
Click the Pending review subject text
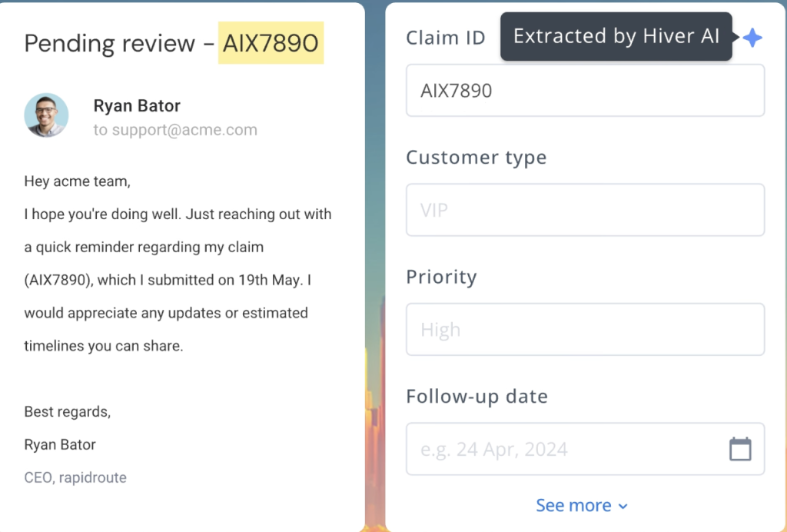pyautogui.click(x=109, y=43)
